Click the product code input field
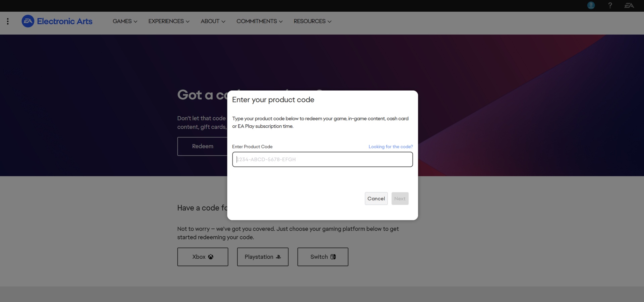 [322, 160]
